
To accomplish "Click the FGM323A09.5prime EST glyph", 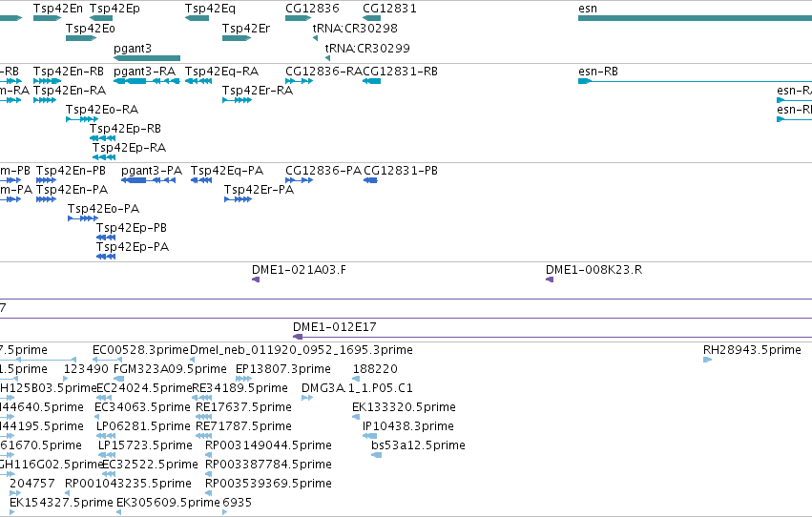I will pyautogui.click(x=118, y=379).
